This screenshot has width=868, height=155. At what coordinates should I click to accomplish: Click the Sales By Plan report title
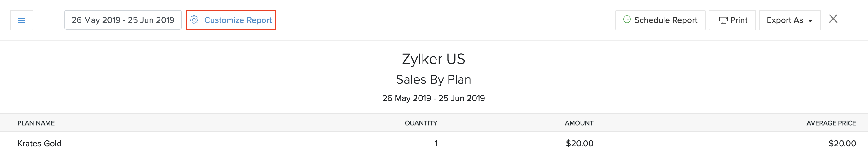pos(433,80)
